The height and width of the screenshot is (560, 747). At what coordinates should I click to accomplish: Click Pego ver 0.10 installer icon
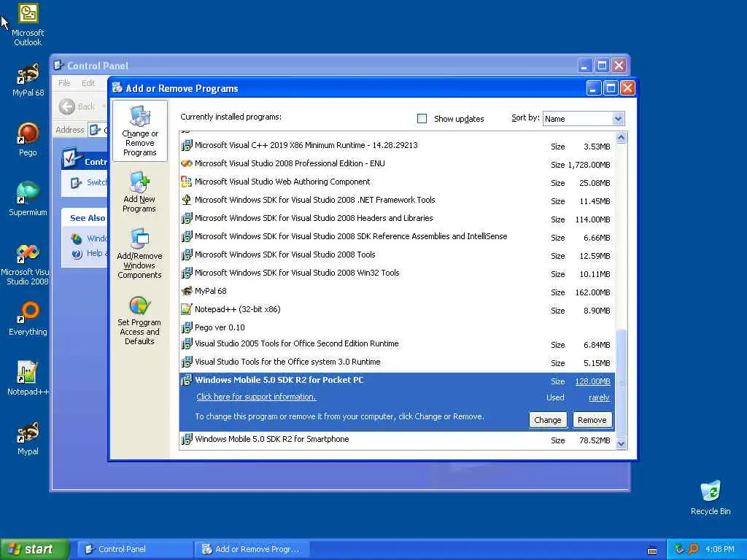pos(187,327)
